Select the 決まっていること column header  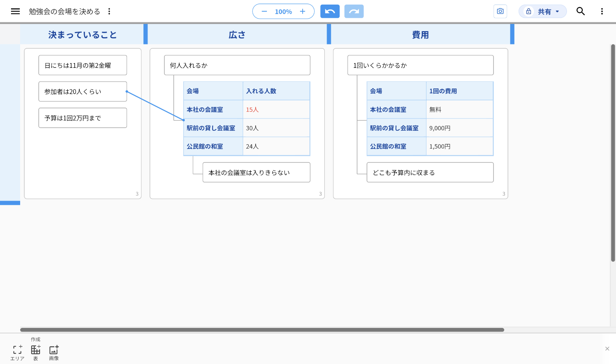tap(82, 35)
